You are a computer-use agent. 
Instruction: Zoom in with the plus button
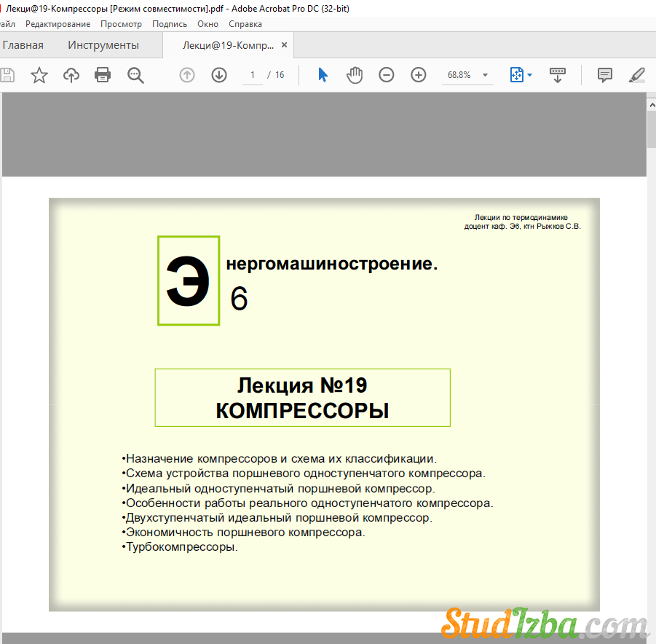click(x=419, y=75)
